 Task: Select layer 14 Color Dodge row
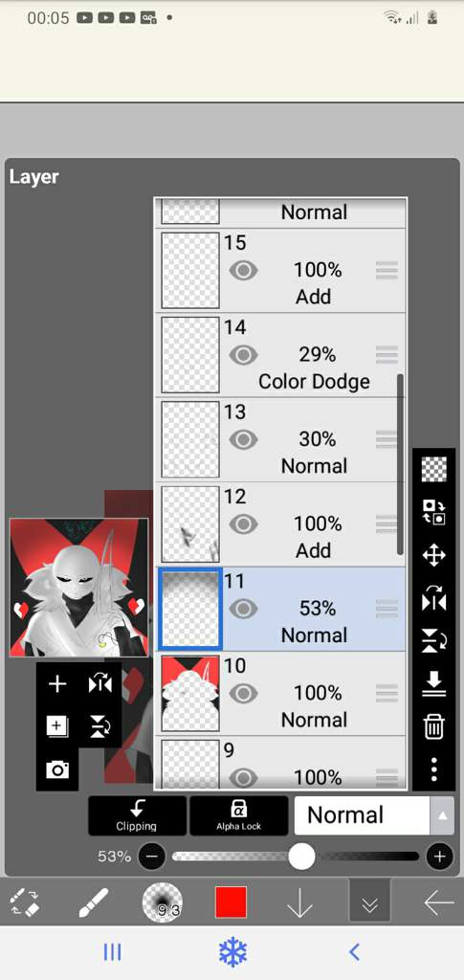[x=280, y=355]
